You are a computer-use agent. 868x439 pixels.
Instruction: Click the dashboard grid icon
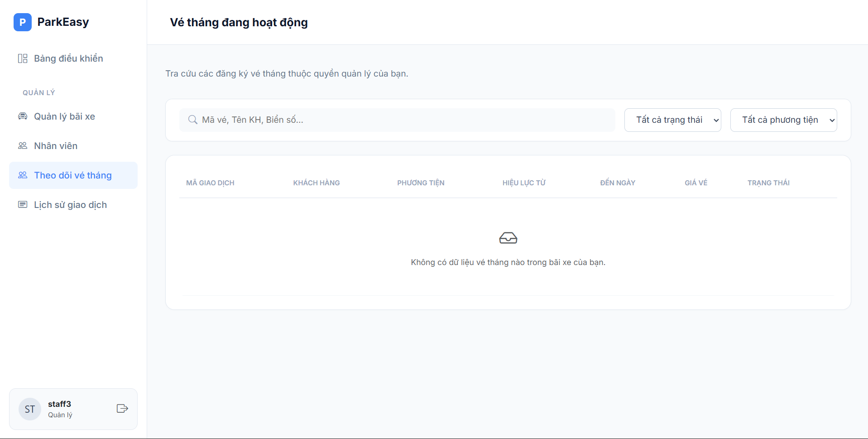[23, 58]
